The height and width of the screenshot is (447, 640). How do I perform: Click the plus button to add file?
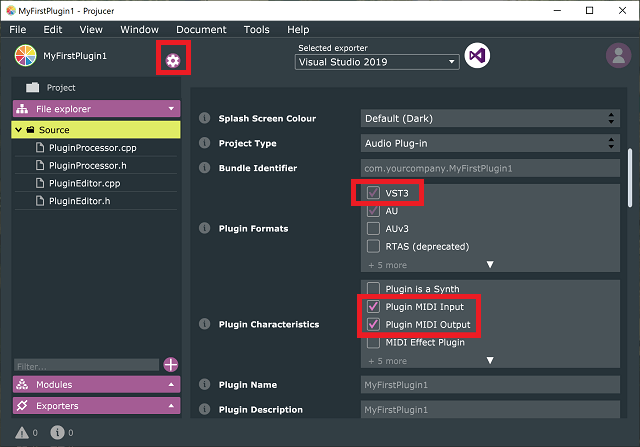[x=171, y=365]
